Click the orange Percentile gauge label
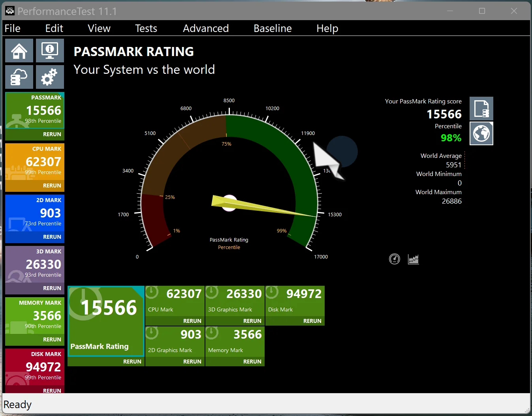532x416 pixels. click(229, 247)
